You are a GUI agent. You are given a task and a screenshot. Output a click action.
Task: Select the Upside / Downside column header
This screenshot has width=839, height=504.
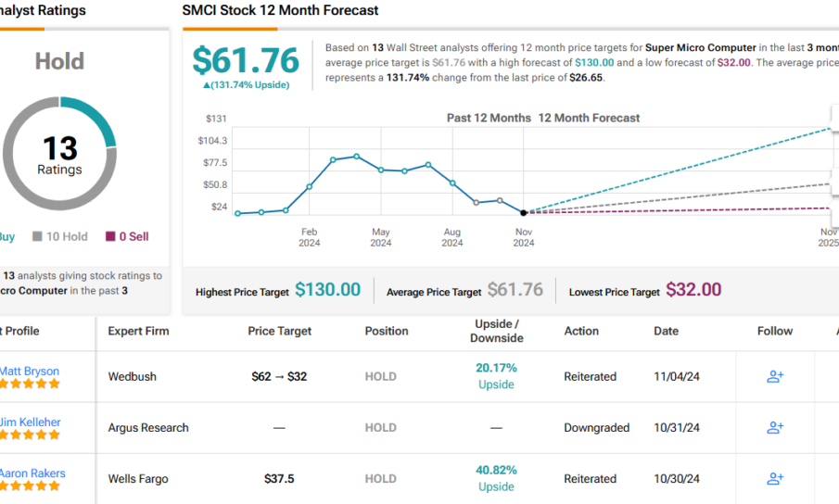[x=497, y=331]
